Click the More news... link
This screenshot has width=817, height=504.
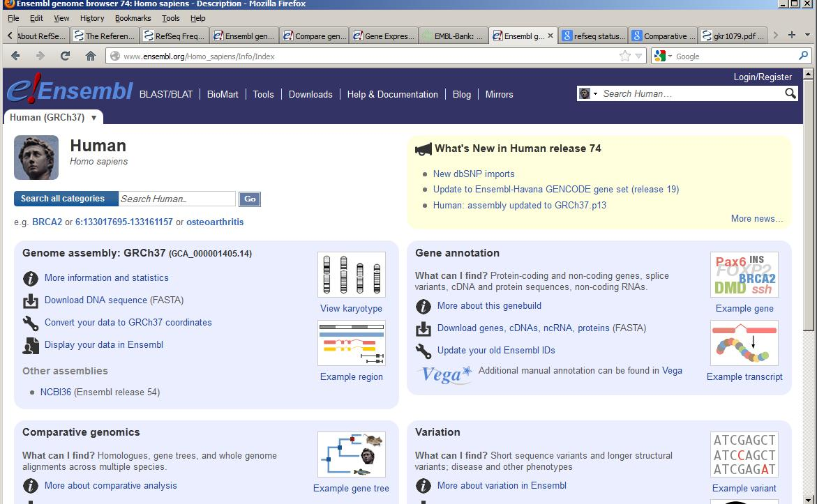[756, 219]
